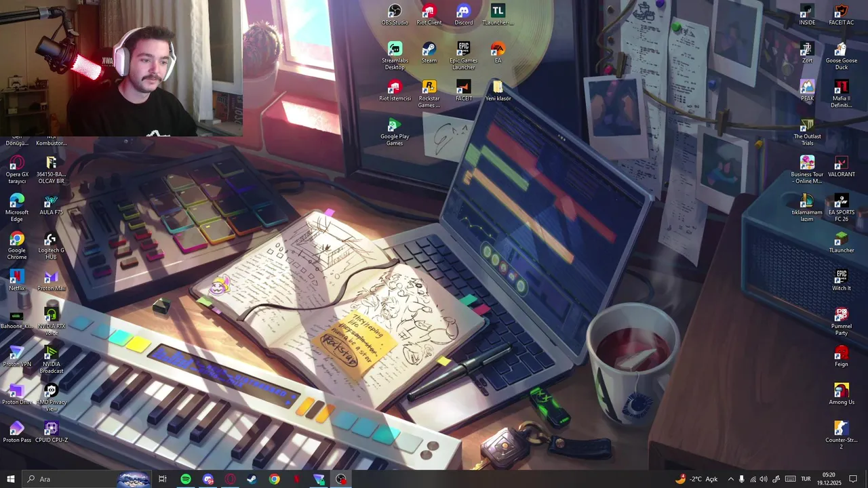Screen dimensions: 868x488
Task: Switch to Opera GX in the taskbar
Action: (231, 479)
